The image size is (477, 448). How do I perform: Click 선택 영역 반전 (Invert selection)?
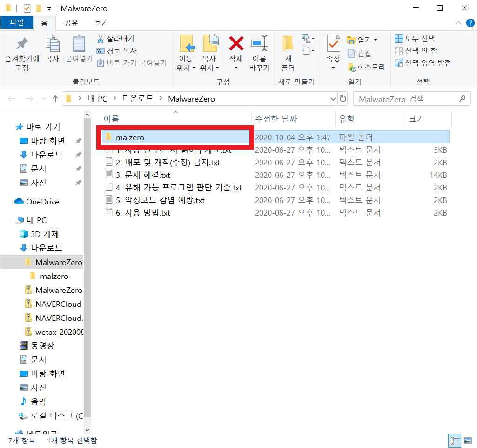click(423, 63)
